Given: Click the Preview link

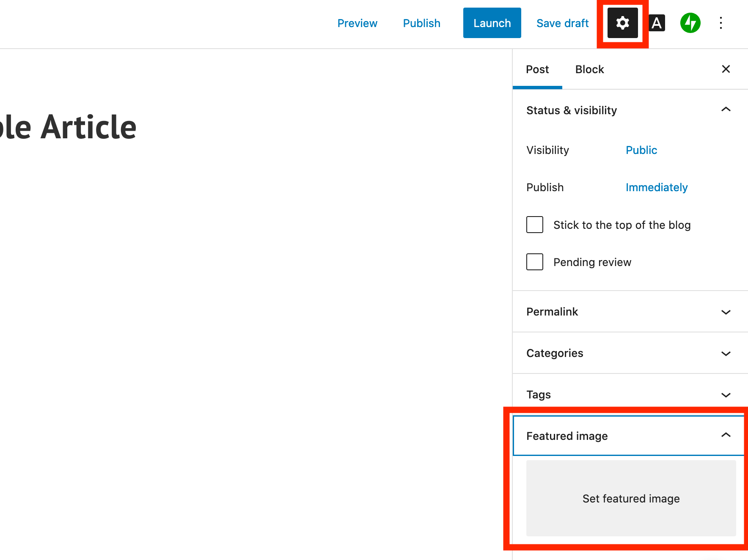Looking at the screenshot, I should tap(357, 23).
